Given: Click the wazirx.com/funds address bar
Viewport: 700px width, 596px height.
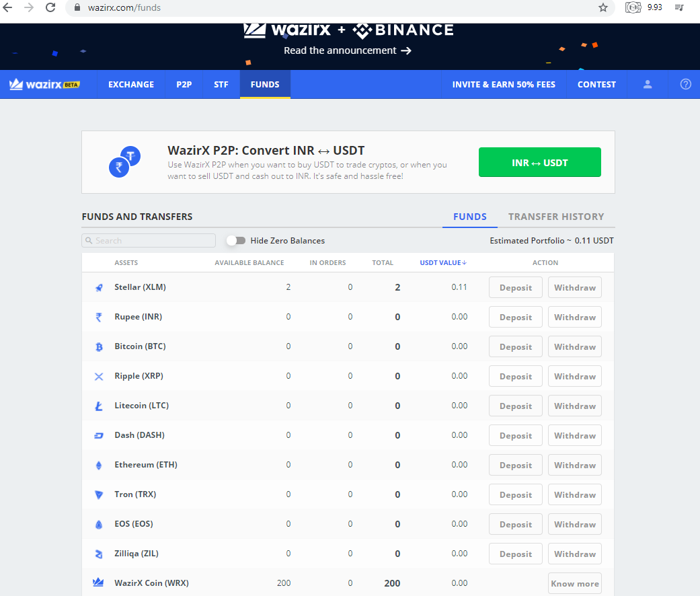Looking at the screenshot, I should point(340,7).
